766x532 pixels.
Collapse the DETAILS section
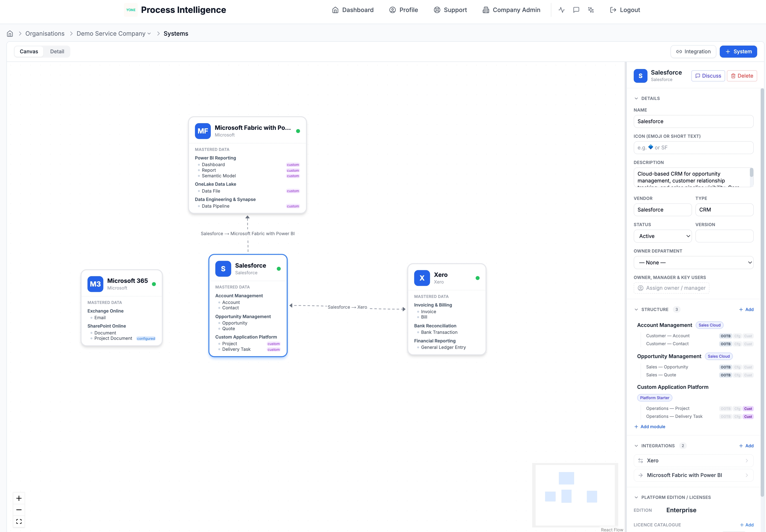click(636, 98)
